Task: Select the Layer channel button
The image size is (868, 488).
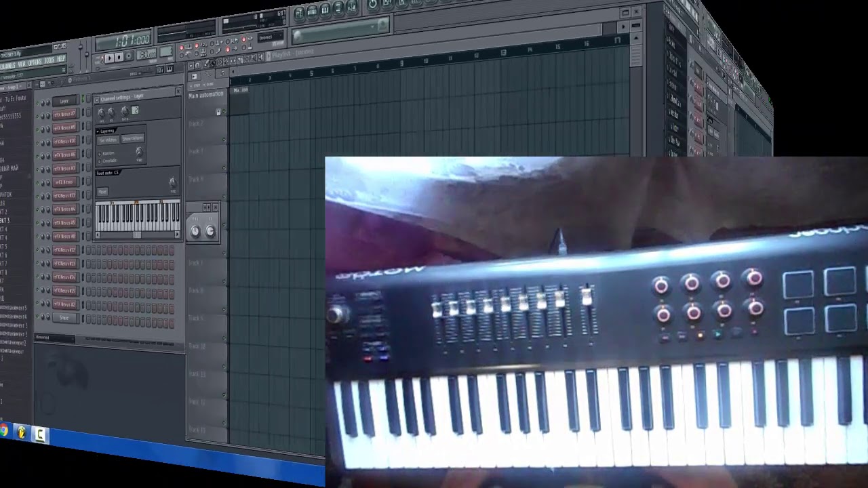Action: (x=64, y=101)
